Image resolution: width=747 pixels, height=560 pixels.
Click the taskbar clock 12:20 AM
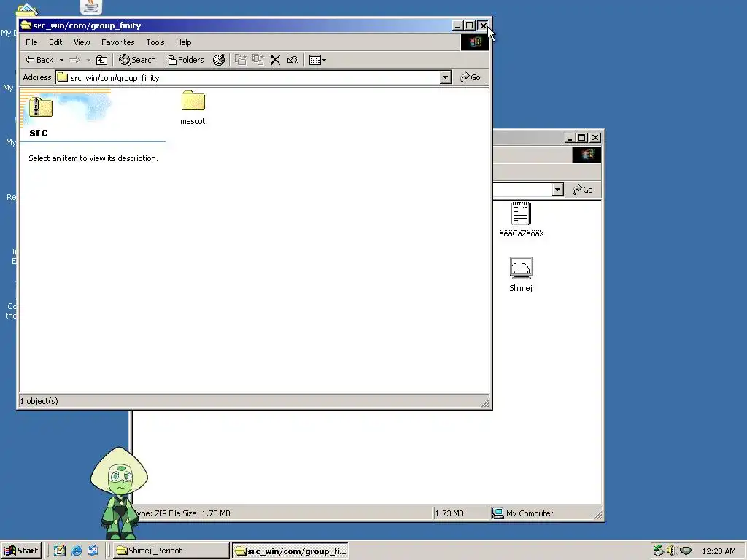click(x=719, y=551)
